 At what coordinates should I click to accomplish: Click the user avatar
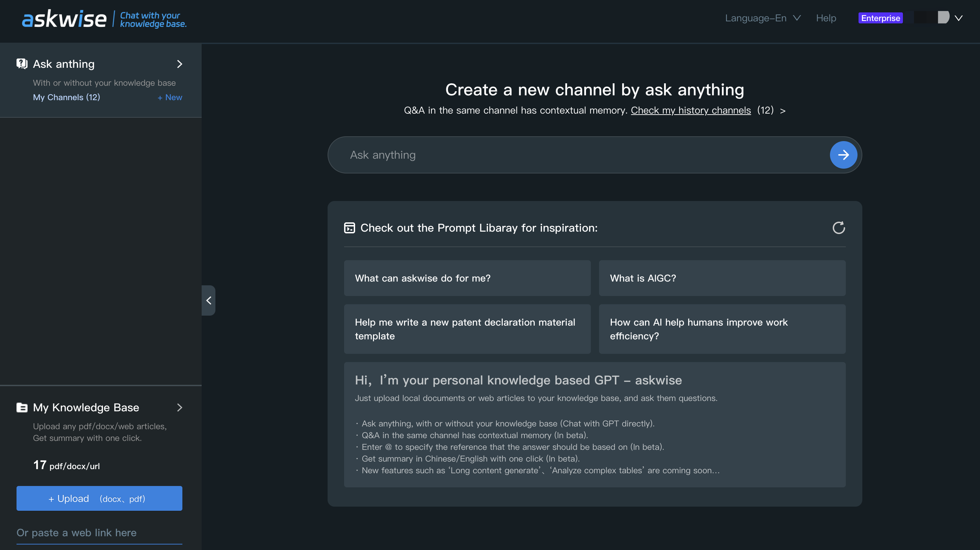[x=943, y=18]
